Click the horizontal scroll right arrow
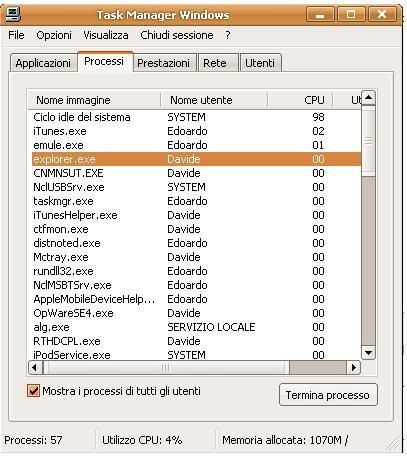Image resolution: width=407 pixels, height=460 pixels. point(354,367)
